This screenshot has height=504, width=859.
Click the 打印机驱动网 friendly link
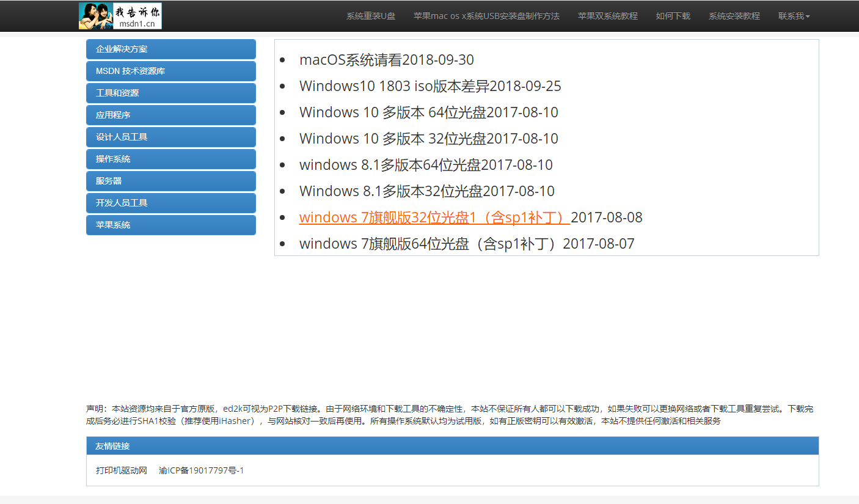122,470
